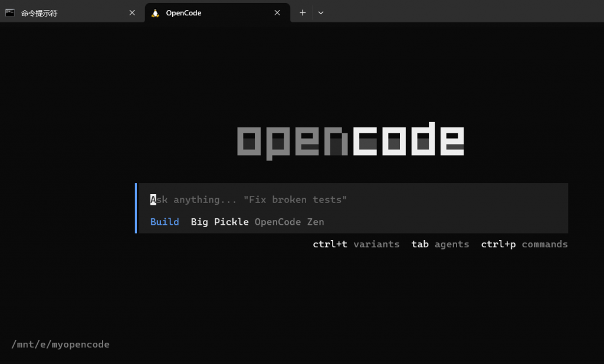Close the 命令提示符 tab

132,12
